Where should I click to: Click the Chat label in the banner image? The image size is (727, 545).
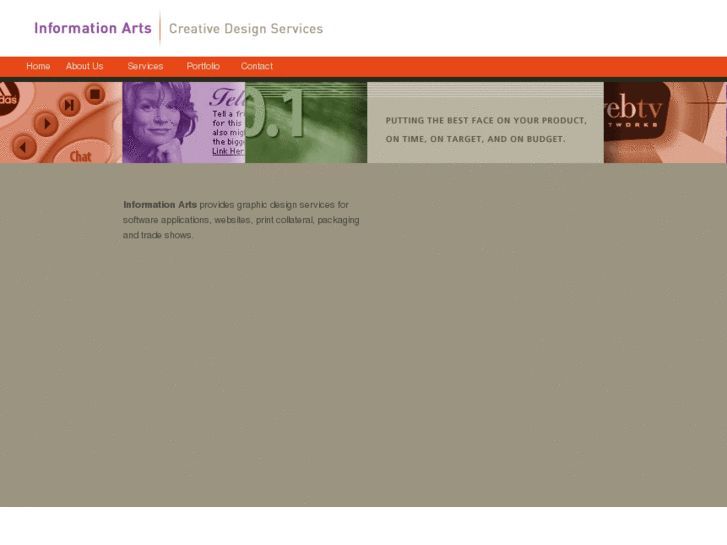click(x=80, y=156)
